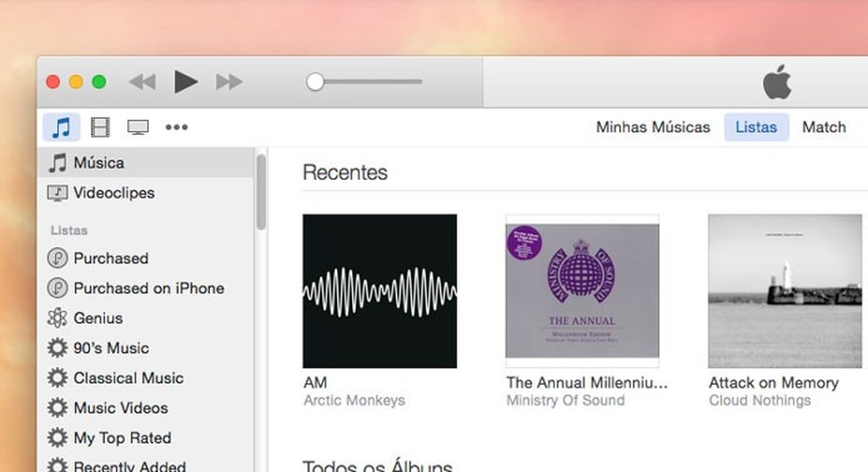
Task: Open the Purchased playlist
Action: click(146, 258)
